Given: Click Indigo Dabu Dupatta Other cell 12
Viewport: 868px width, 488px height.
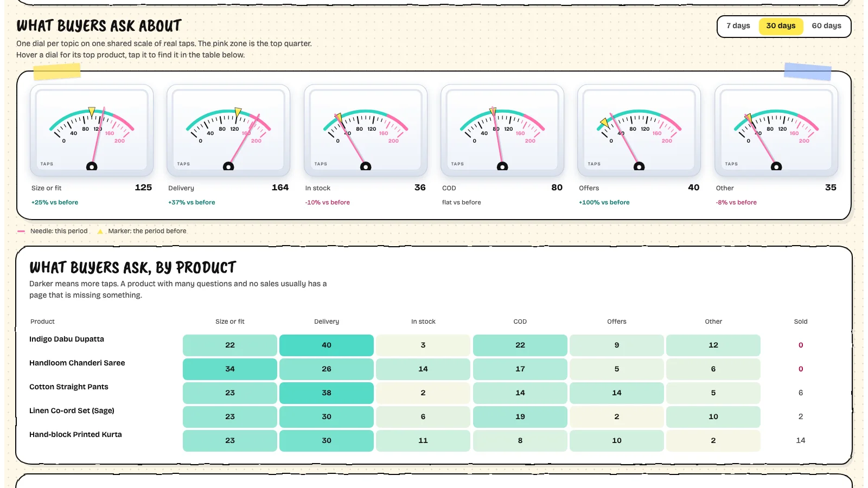Looking at the screenshot, I should [713, 345].
